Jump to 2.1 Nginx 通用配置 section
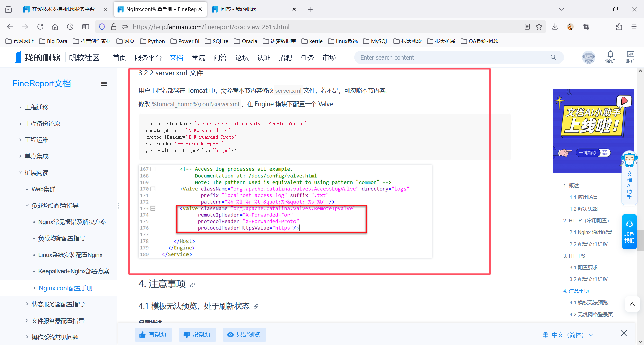Image resolution: width=644 pixels, height=345 pixels. click(593, 232)
